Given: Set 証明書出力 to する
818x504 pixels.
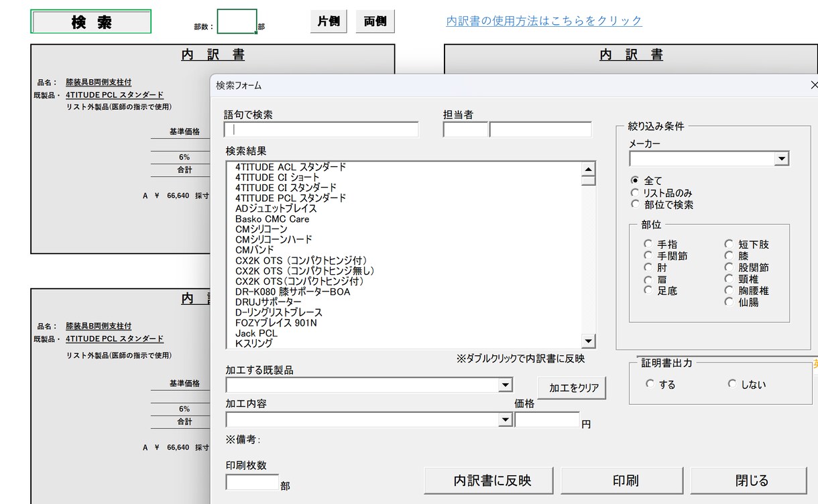Looking at the screenshot, I should [x=650, y=384].
